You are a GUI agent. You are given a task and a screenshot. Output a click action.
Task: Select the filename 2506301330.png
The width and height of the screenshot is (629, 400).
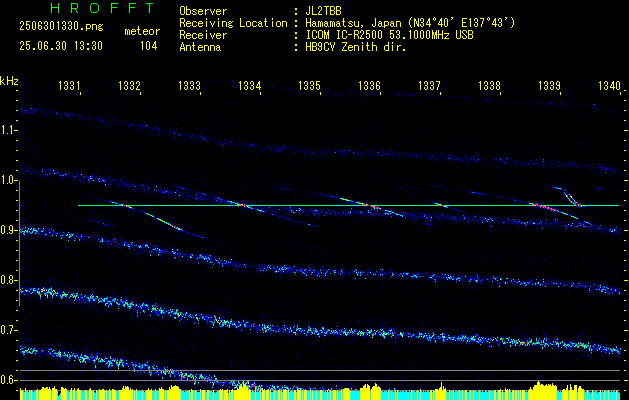tap(61, 27)
